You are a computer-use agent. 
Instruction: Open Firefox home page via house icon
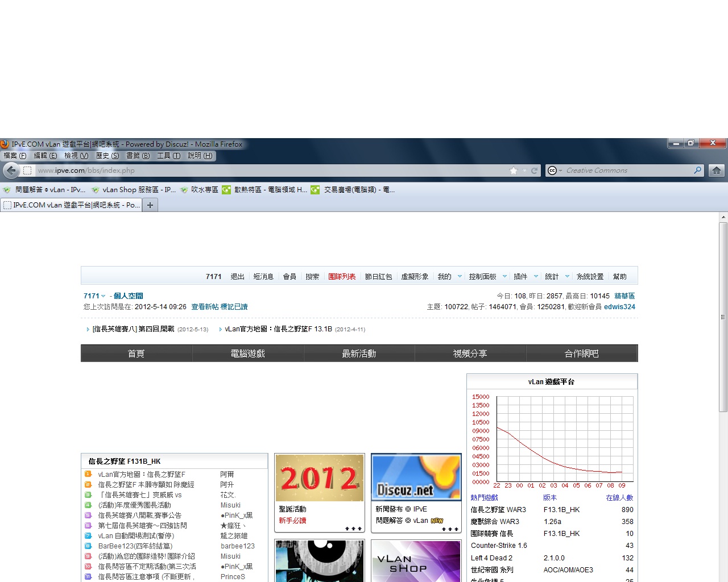(717, 171)
